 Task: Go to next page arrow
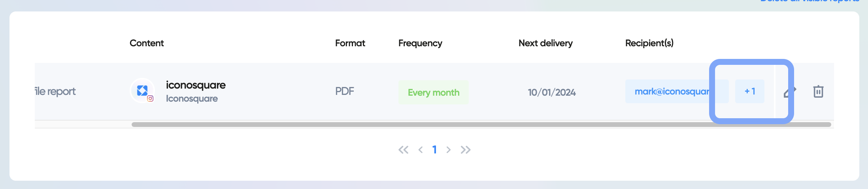point(448,150)
